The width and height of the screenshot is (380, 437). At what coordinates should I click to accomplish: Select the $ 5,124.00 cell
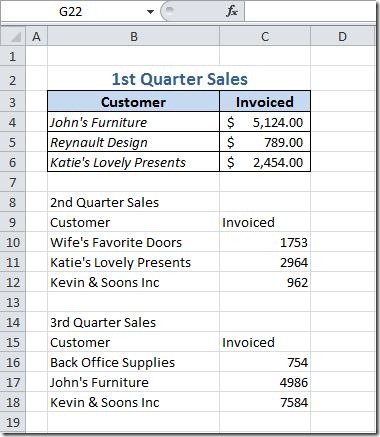(x=265, y=122)
